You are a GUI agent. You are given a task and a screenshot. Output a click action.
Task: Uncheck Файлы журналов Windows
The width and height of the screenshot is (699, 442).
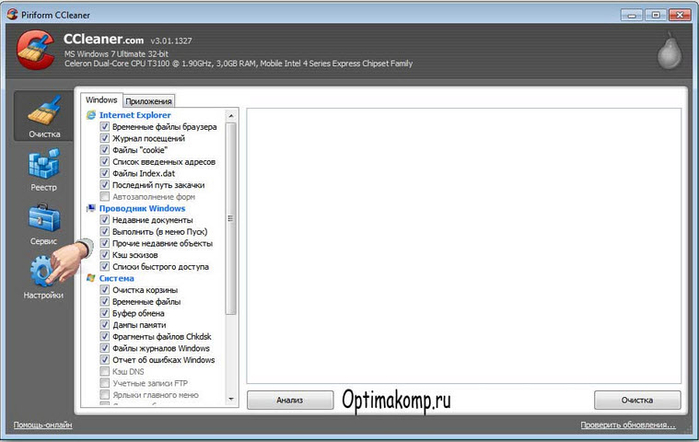point(104,348)
